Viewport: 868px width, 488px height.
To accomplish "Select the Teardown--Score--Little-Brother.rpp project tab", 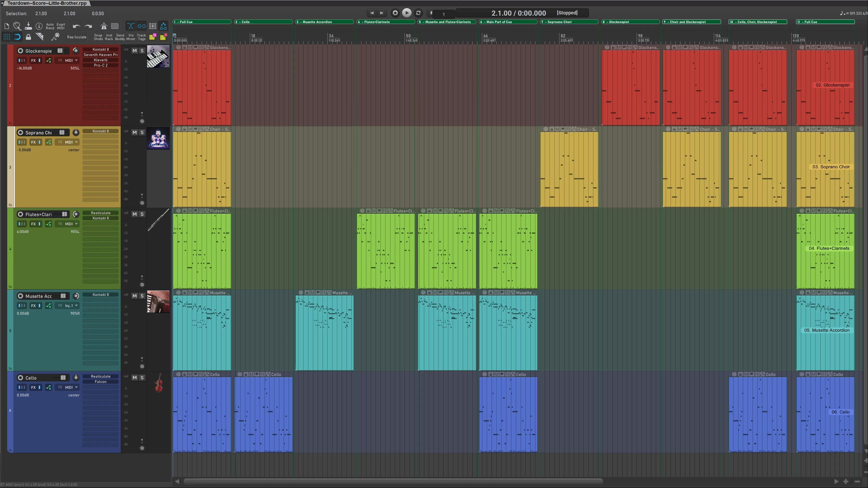I will pyautogui.click(x=46, y=3).
